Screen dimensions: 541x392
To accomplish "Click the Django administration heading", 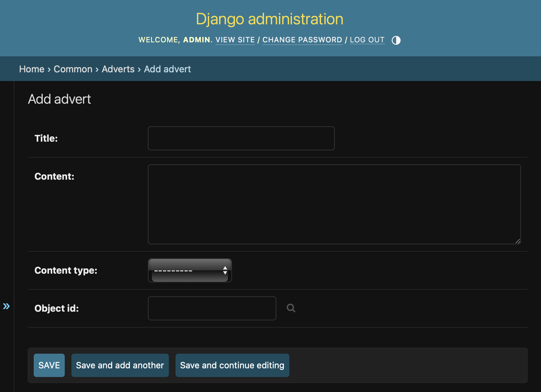I will pyautogui.click(x=270, y=19).
